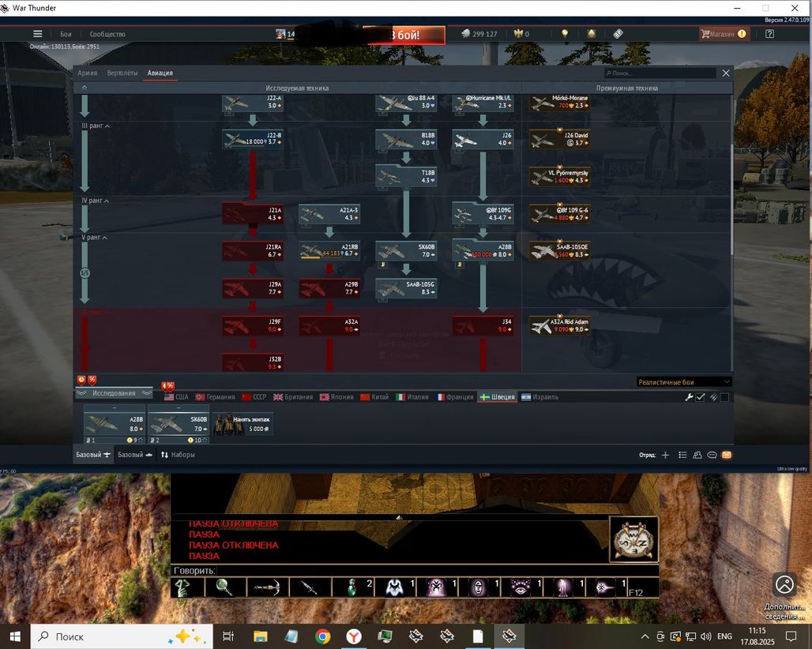
Task: Open the Бои menu
Action: [x=66, y=34]
